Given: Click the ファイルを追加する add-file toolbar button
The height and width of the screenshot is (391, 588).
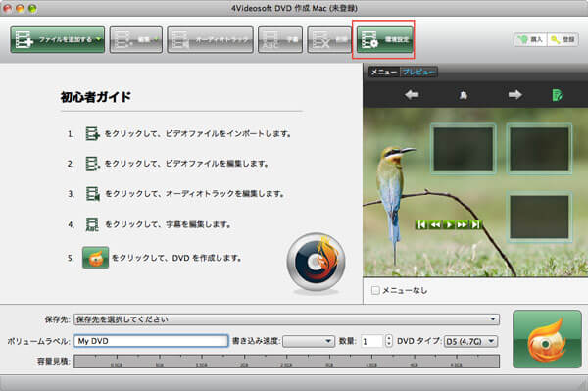Looking at the screenshot, I should (x=58, y=39).
